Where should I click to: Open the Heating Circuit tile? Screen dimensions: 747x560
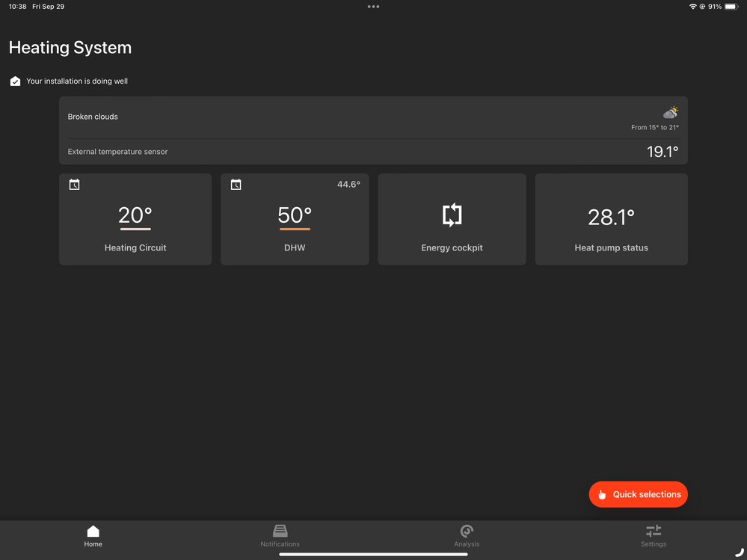point(135,220)
